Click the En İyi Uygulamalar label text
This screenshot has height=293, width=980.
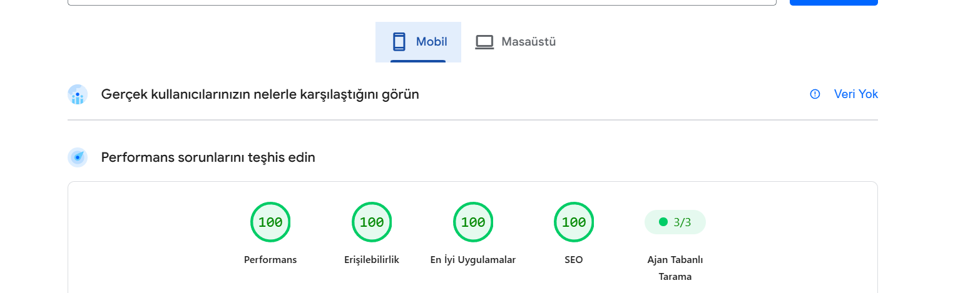pyautogui.click(x=473, y=260)
